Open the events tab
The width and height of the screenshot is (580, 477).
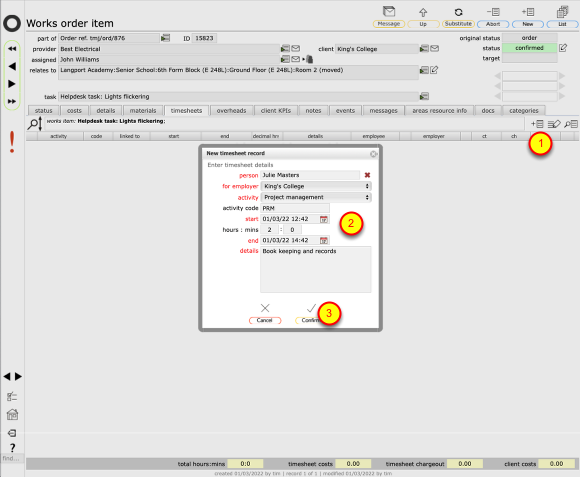(x=345, y=111)
